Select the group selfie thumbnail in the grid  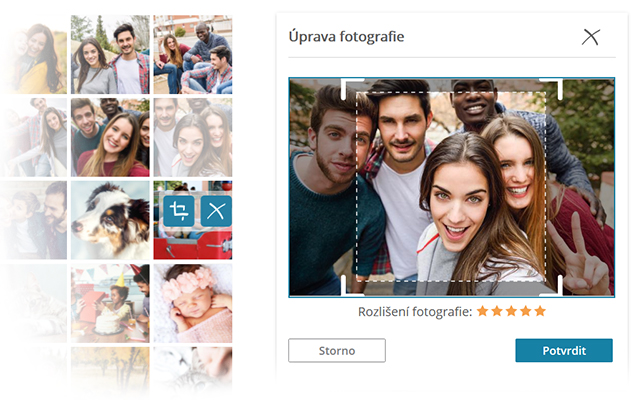point(110,137)
